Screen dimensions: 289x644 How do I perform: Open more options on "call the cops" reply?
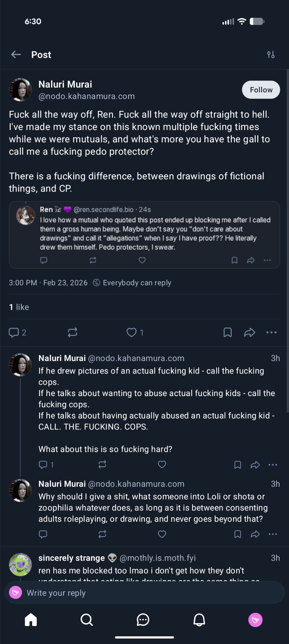tap(273, 464)
